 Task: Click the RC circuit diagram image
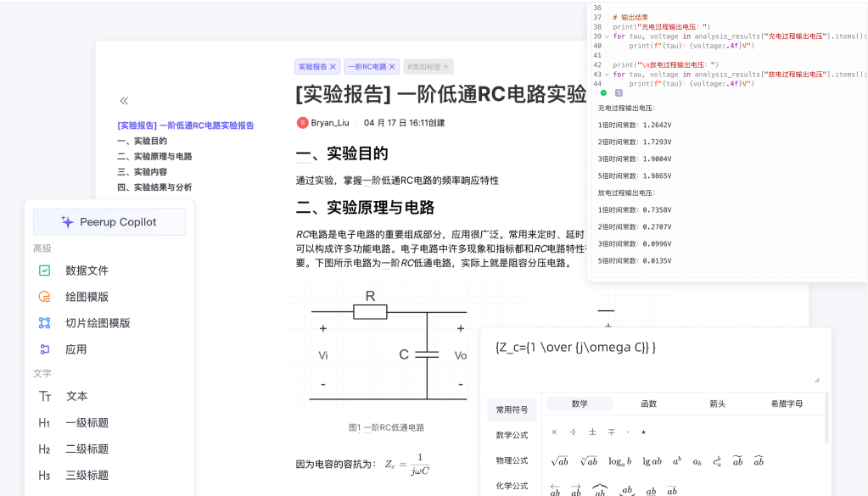pos(389,346)
